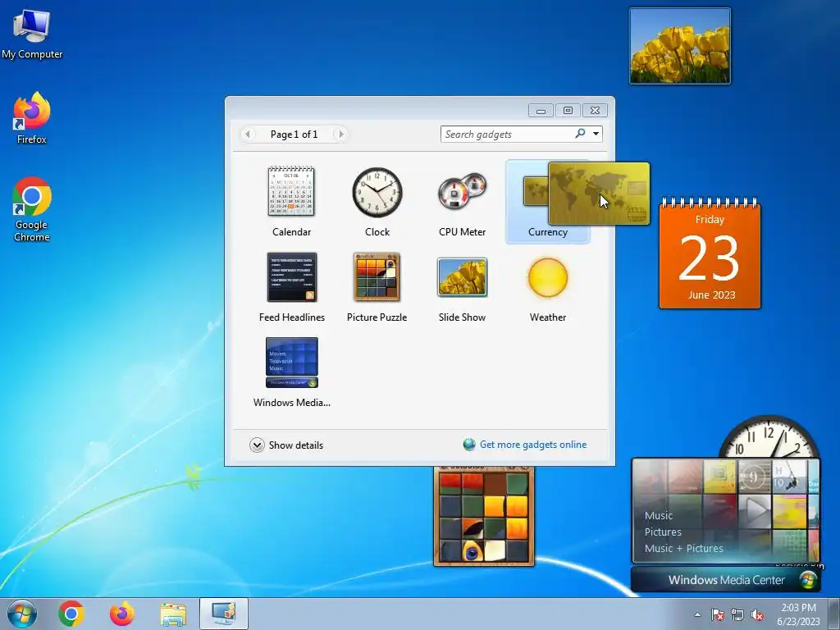Screen dimensions: 840x630
Task: Open the search options dropdown arrow
Action: [596, 134]
